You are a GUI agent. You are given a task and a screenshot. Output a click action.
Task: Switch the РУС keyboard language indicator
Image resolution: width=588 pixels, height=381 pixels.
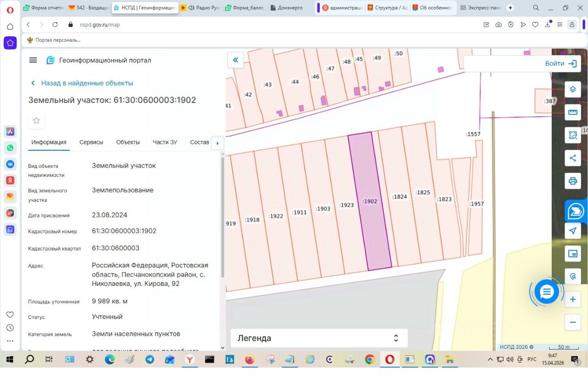(531, 359)
